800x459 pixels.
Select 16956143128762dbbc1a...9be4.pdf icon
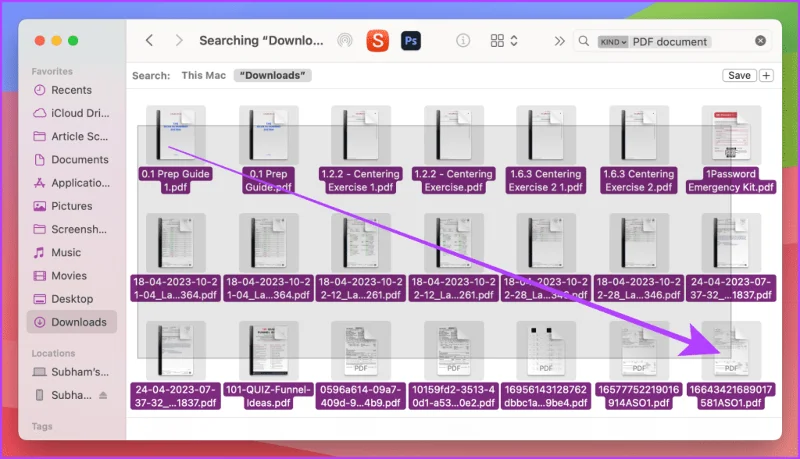click(x=546, y=350)
